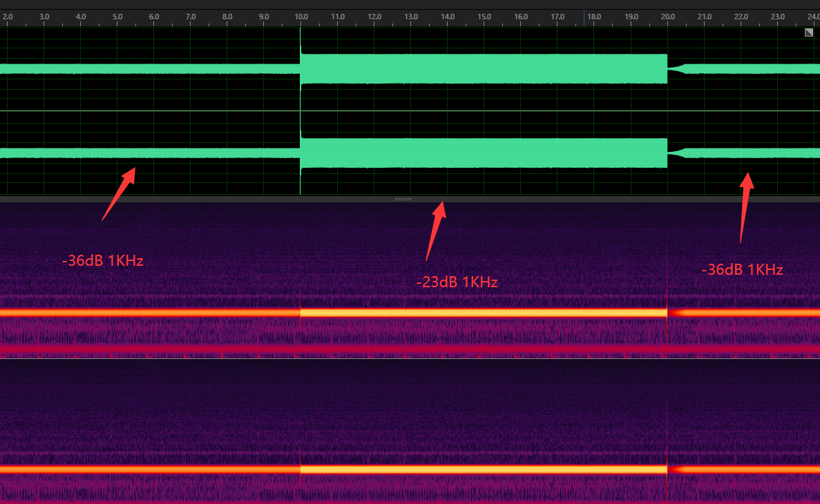Jump to the 10.0 ruler mark

click(x=301, y=17)
